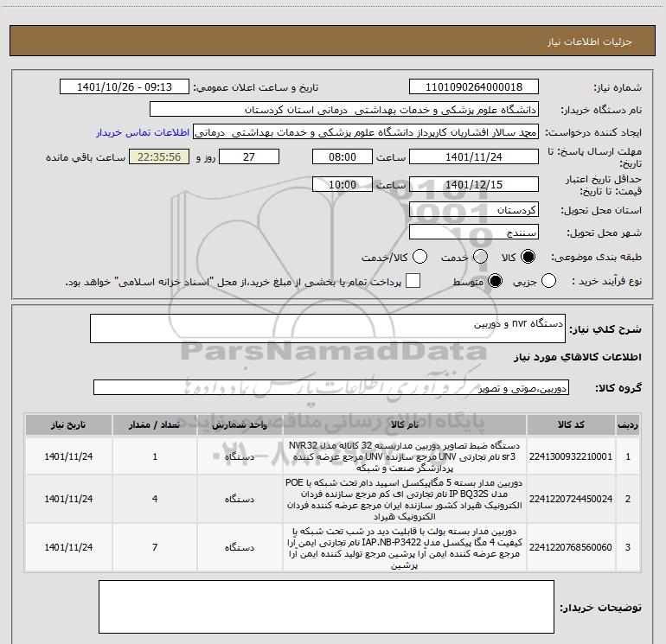
Task: Click the نام کالا column header
Action: point(405,425)
